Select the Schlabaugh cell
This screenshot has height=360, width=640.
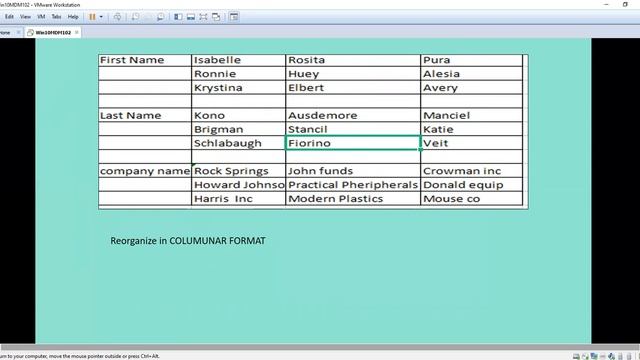coord(238,143)
